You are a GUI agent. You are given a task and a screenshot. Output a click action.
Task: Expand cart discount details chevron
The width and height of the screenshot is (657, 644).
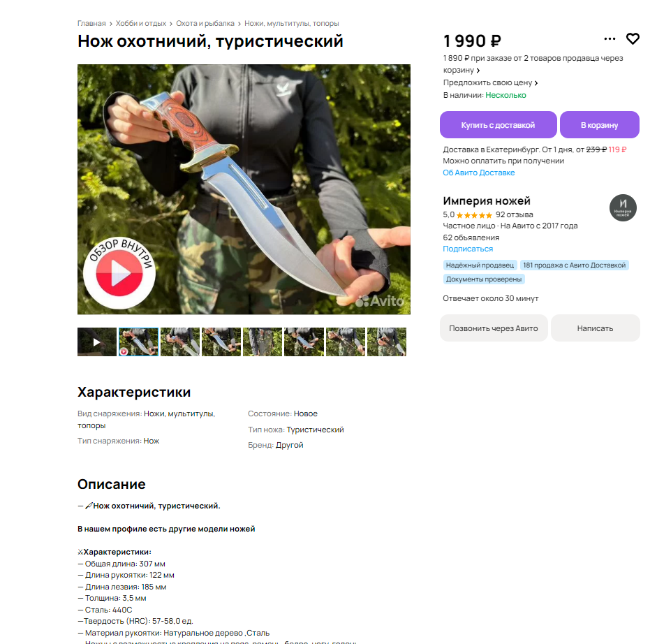coord(478,71)
